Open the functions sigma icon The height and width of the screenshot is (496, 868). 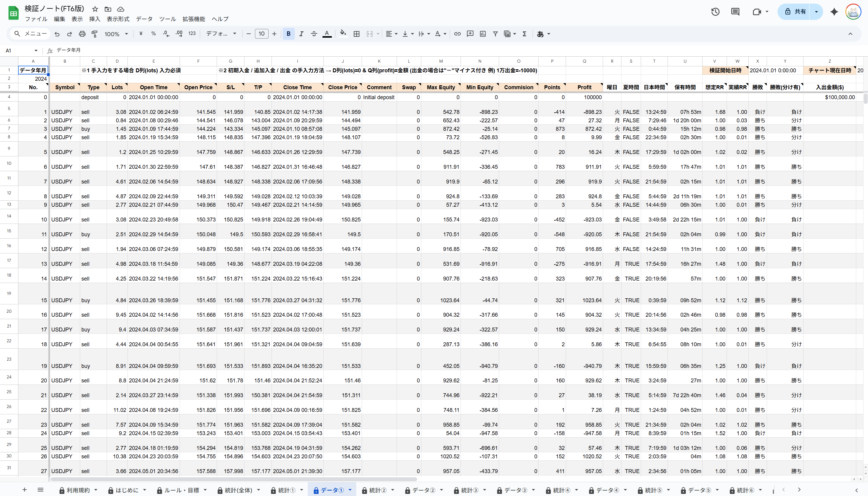coord(524,34)
